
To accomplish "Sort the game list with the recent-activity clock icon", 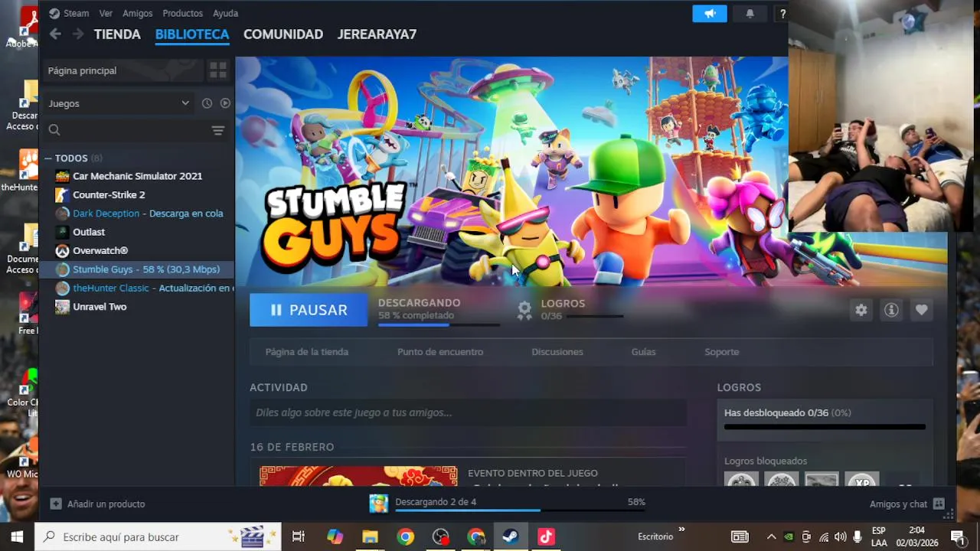I will tap(207, 103).
